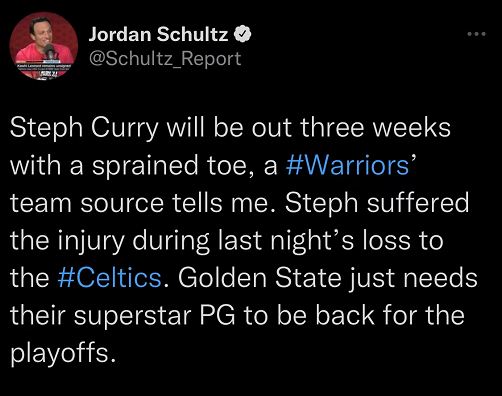The height and width of the screenshot is (396, 502).
Task: Click the "Steph suffered" sentence start
Action: (x=377, y=204)
